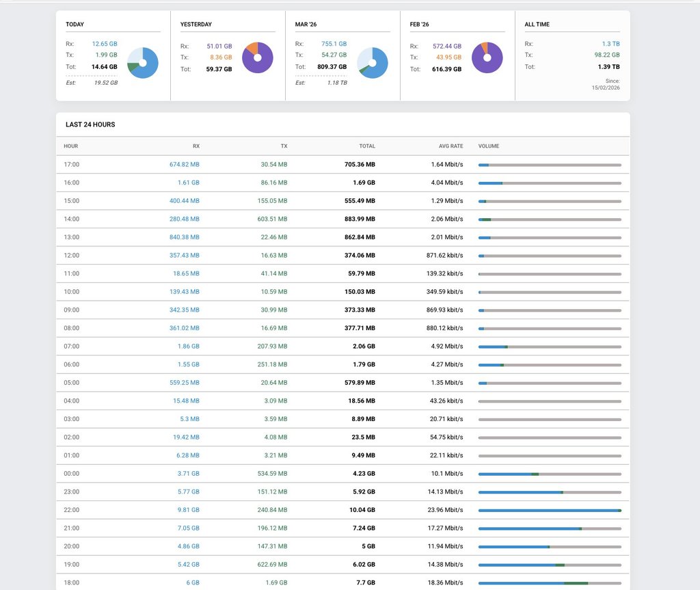Click Tx value 41.14 MB
The height and width of the screenshot is (590, 700).
point(274,273)
